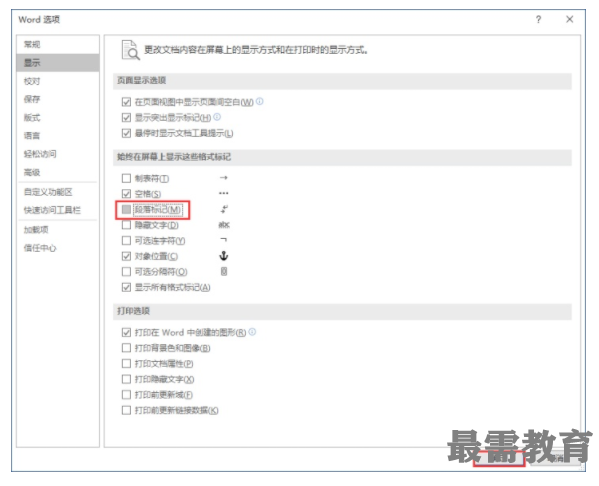Open the 校对 options category
This screenshot has width=599, height=486.
tap(58, 81)
